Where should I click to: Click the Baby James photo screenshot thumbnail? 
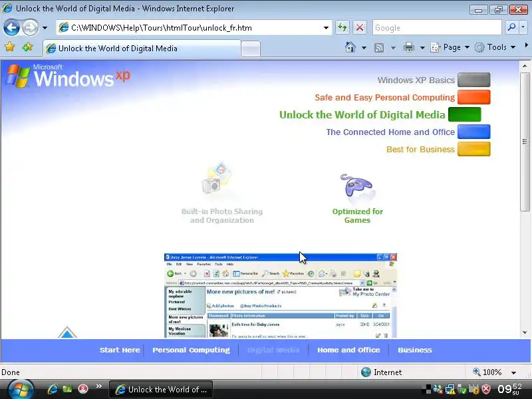281,295
